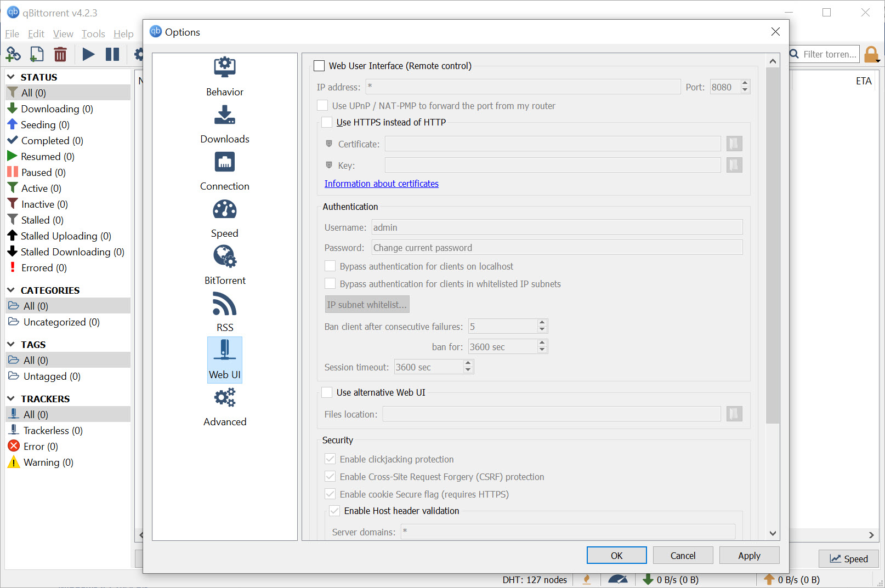Toggle Enable cookie Secure flag checkbox
885x588 pixels.
pos(330,494)
